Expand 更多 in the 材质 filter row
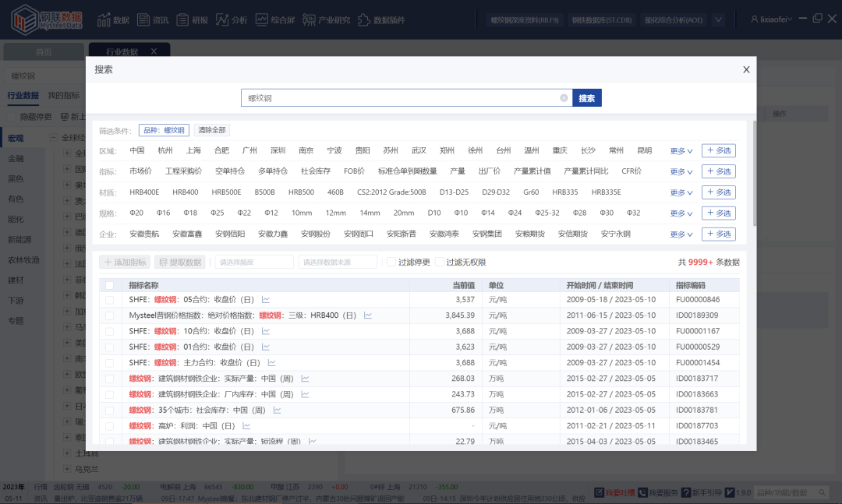 (x=681, y=192)
